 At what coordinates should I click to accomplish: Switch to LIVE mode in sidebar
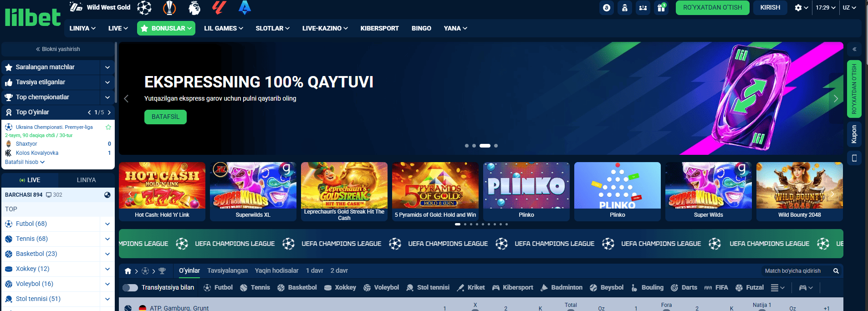coord(30,180)
